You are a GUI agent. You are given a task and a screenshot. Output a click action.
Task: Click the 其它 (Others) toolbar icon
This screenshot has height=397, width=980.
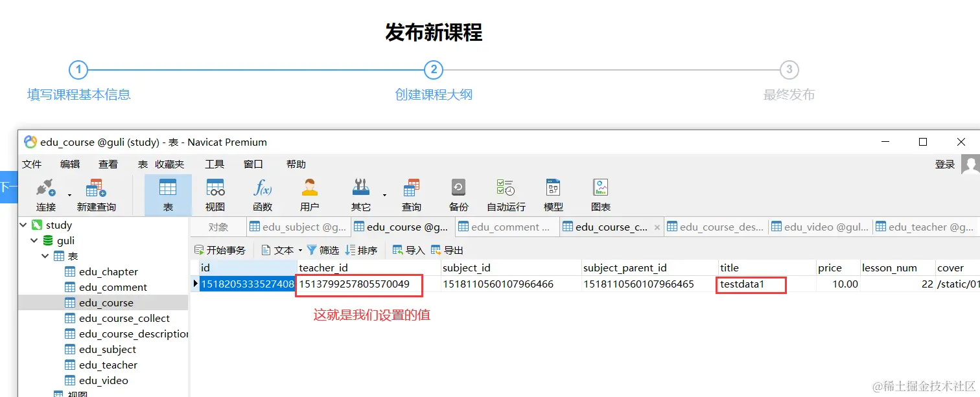point(361,195)
